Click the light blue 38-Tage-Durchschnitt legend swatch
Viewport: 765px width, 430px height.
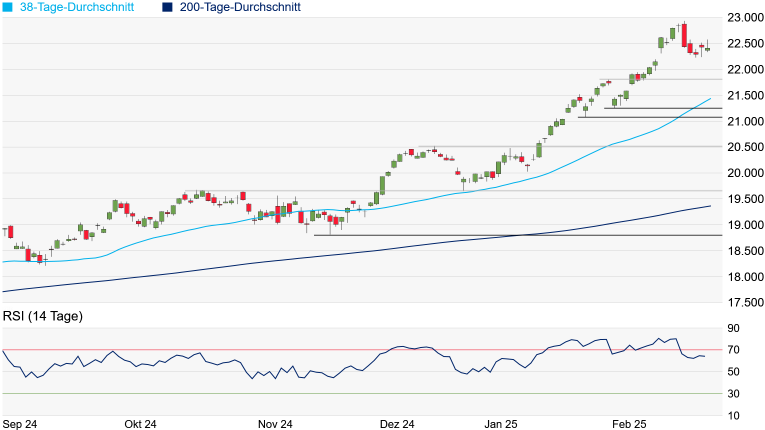(7, 7)
